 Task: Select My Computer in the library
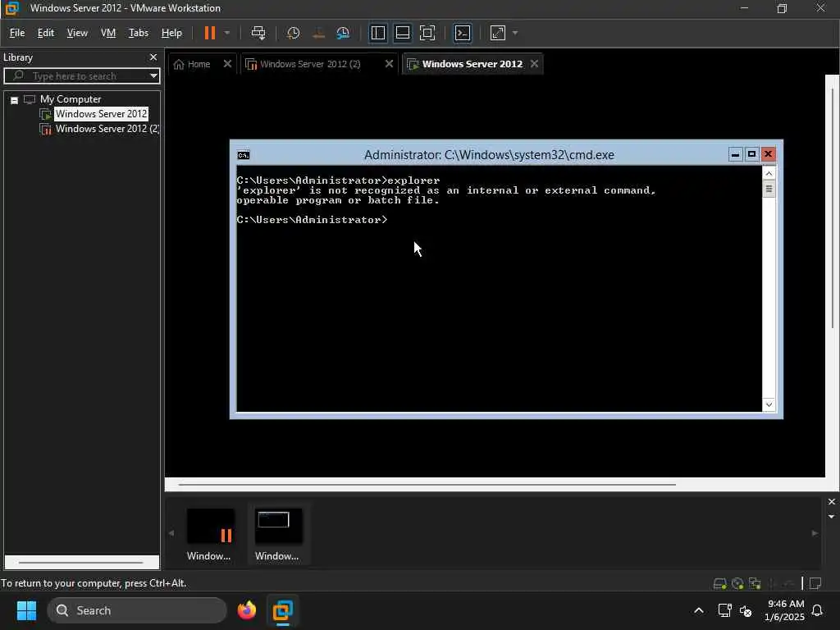tap(71, 99)
